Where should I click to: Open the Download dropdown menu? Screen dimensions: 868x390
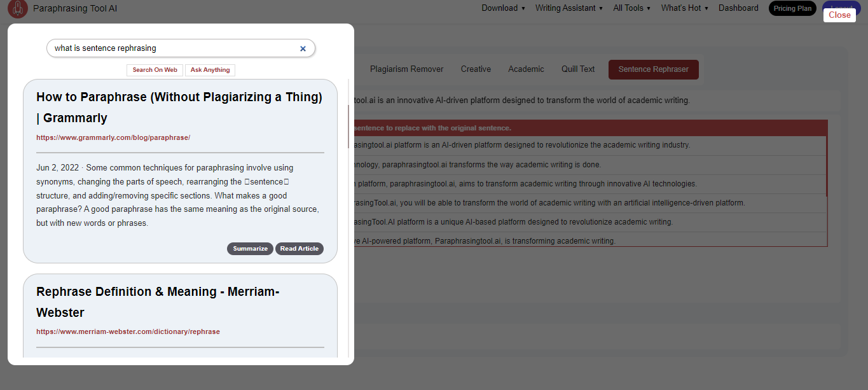point(503,8)
